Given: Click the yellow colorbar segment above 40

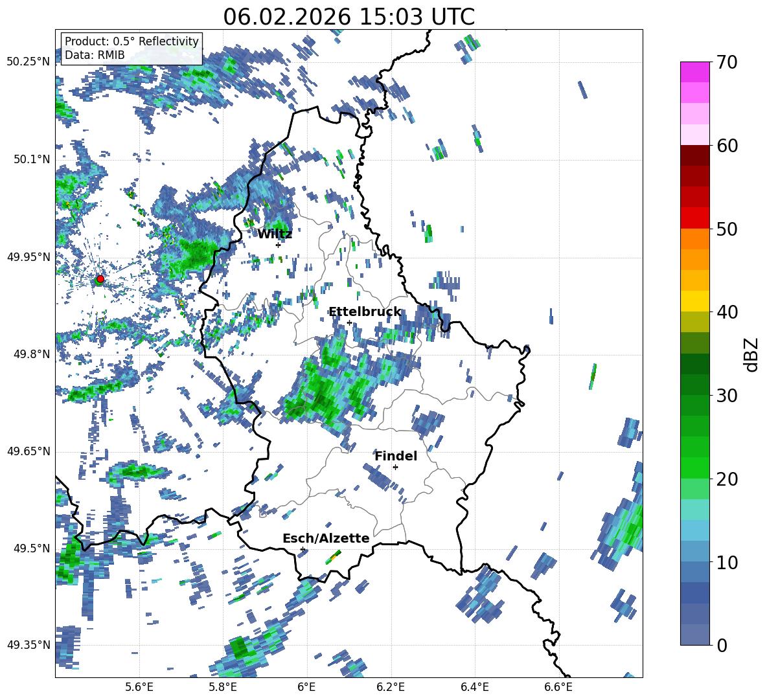Looking at the screenshot, I should 694,301.
